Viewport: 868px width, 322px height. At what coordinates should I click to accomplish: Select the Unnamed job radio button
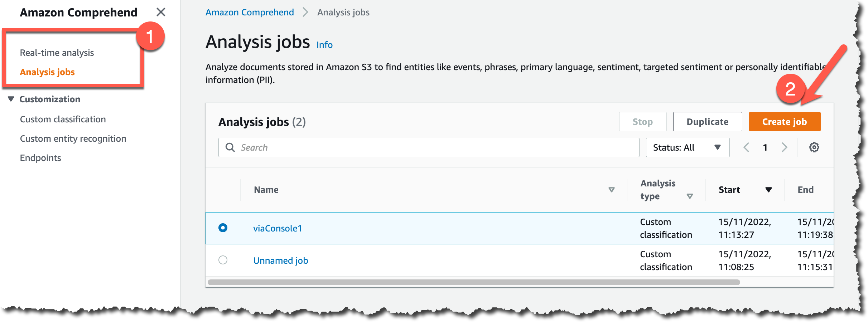click(x=223, y=260)
